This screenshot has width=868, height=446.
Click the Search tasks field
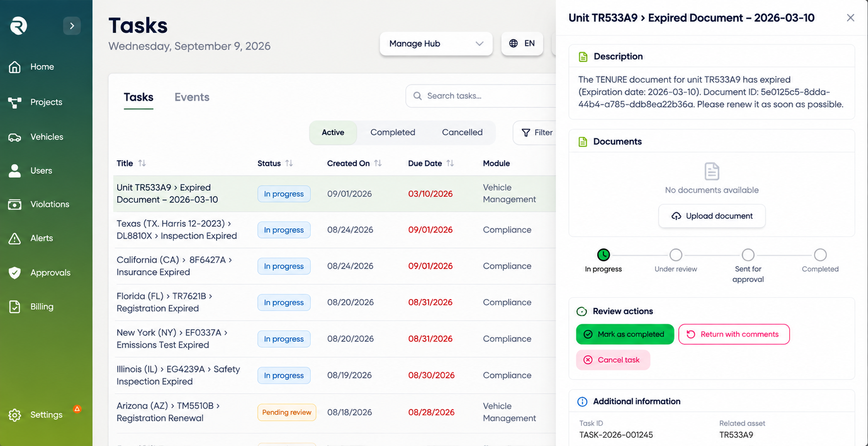[481, 96]
